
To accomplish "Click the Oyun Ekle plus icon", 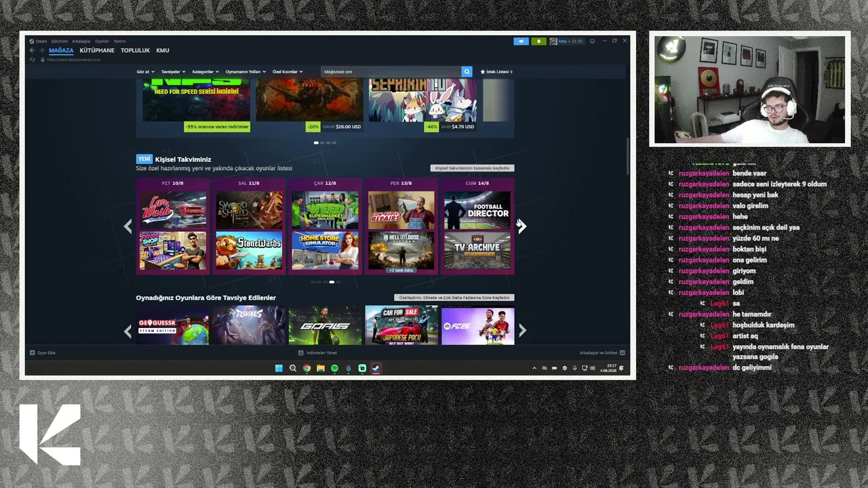I will click(32, 352).
